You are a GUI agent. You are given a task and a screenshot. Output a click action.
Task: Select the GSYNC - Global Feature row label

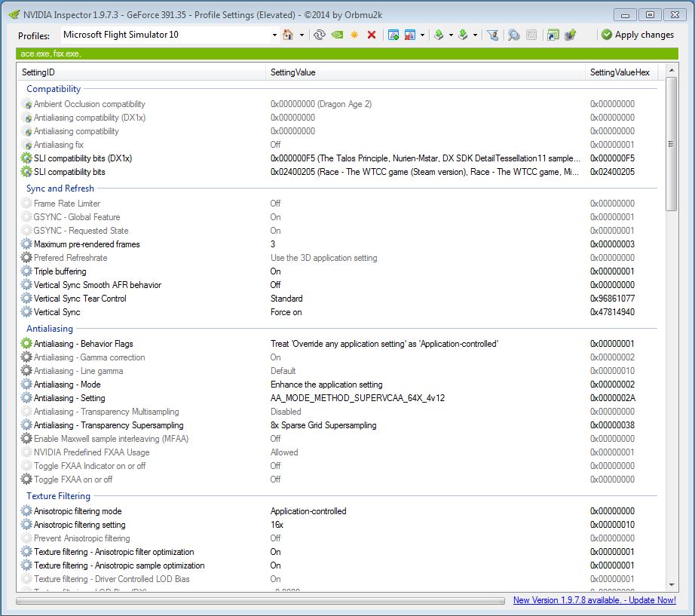point(77,217)
